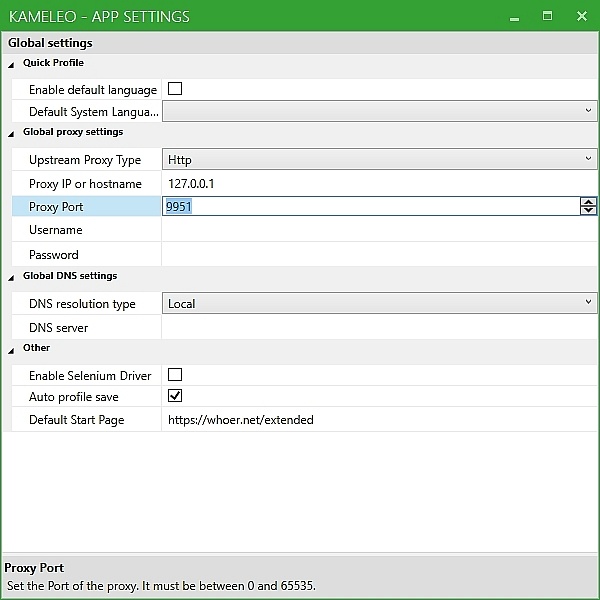Click the empty Username field

(380, 230)
